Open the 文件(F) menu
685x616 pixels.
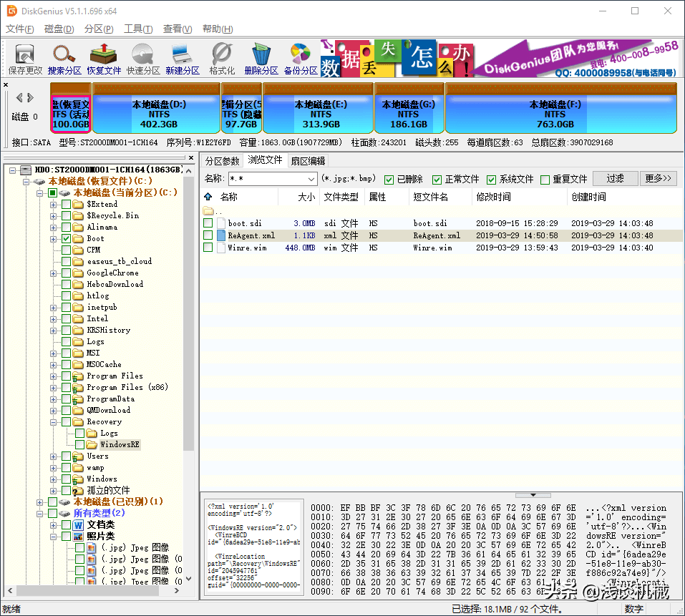tap(19, 29)
